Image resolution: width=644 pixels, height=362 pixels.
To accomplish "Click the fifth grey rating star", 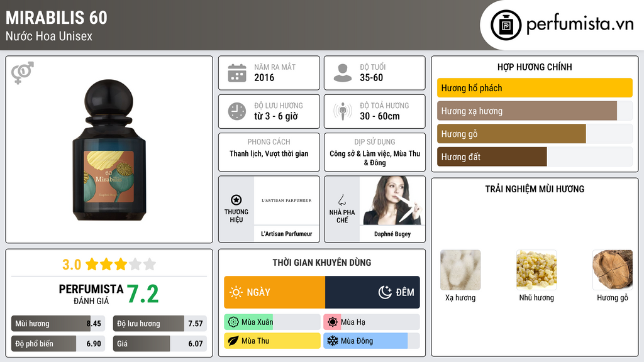I will tap(150, 264).
